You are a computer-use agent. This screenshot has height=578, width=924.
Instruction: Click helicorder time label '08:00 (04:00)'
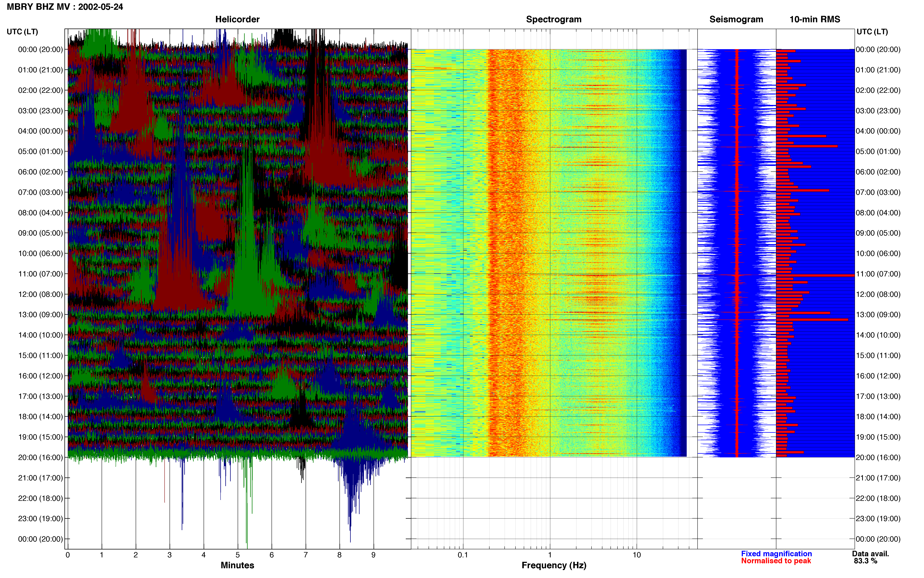[41, 212]
